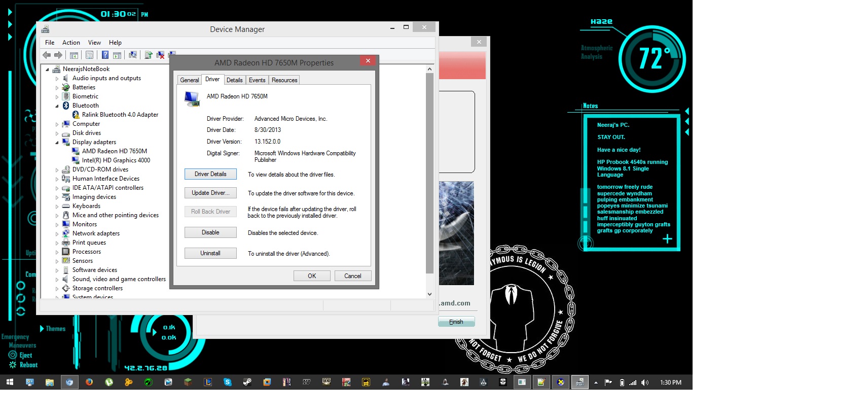Click Themes in the desktop widget

pyautogui.click(x=55, y=329)
